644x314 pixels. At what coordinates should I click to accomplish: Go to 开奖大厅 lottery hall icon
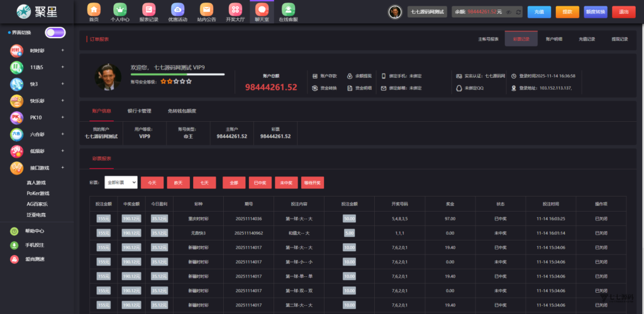235,9
